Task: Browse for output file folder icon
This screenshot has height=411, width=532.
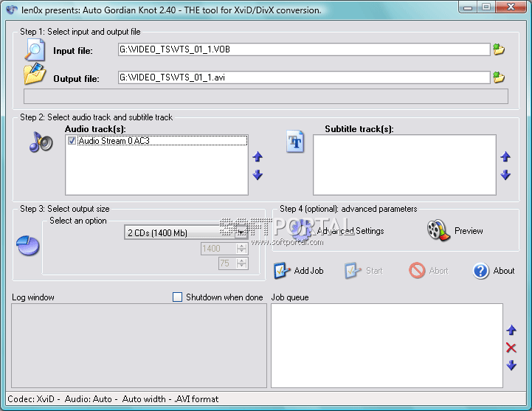Action: point(499,77)
